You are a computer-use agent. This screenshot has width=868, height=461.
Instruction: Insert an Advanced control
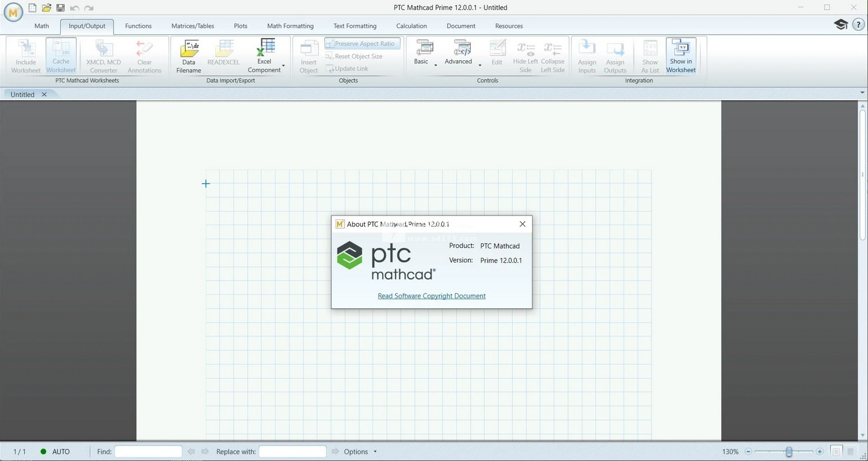pyautogui.click(x=459, y=52)
